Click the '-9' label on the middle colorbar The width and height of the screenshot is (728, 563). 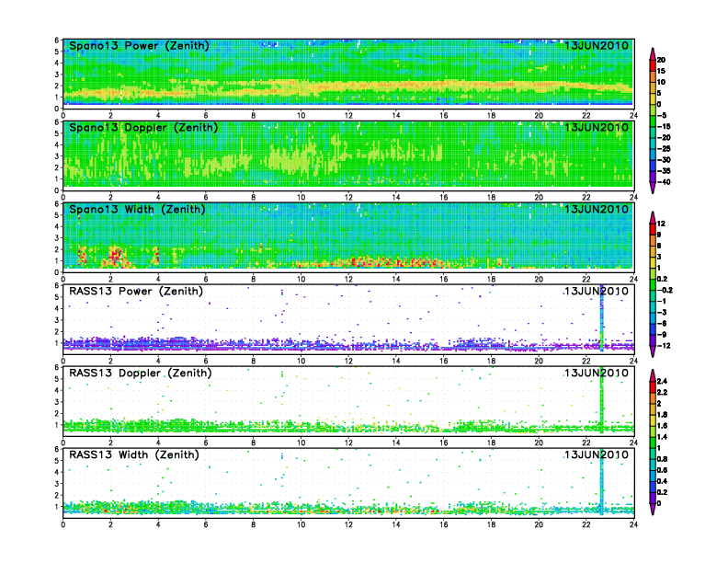(662, 335)
